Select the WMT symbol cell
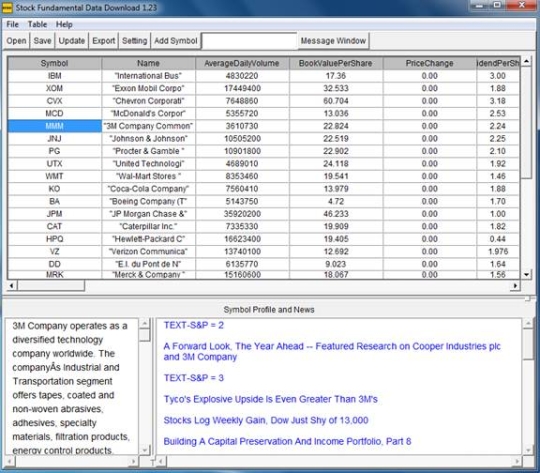The height and width of the screenshot is (473, 540). [x=54, y=176]
